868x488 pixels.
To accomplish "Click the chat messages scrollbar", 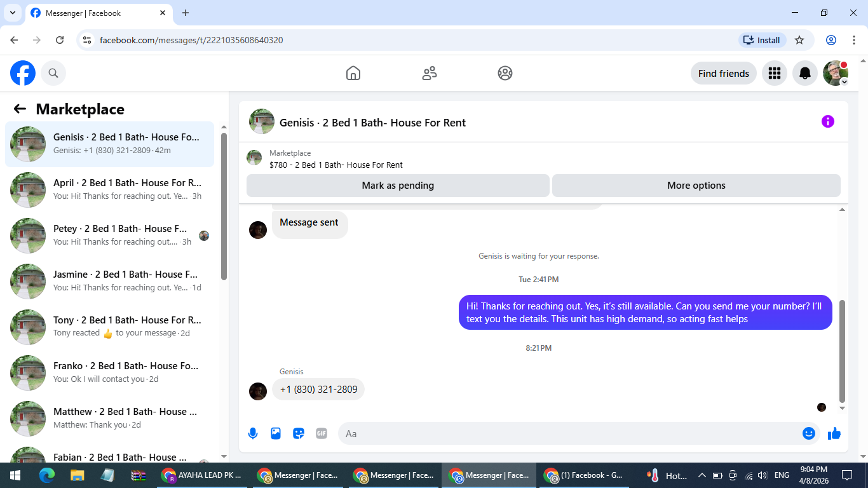I will coord(843,351).
